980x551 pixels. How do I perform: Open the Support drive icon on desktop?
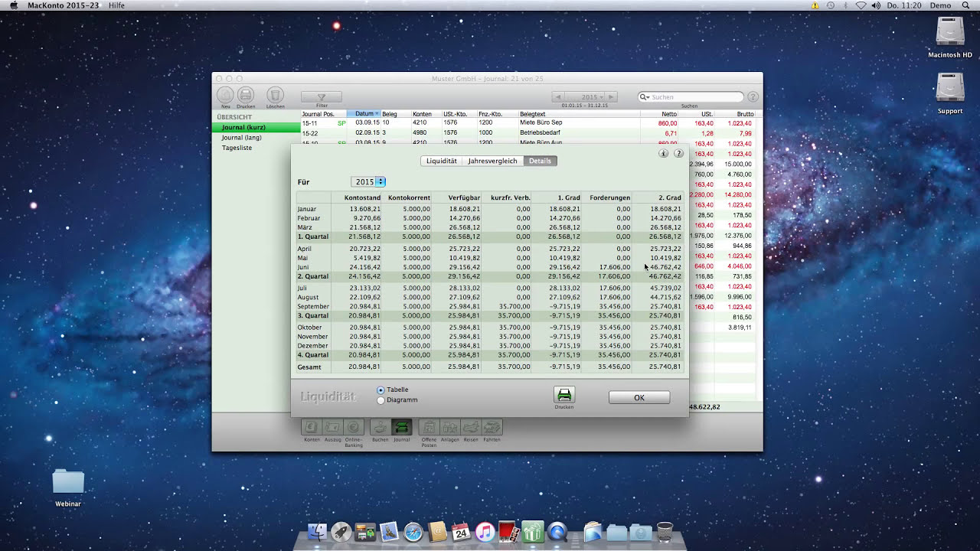(950, 87)
